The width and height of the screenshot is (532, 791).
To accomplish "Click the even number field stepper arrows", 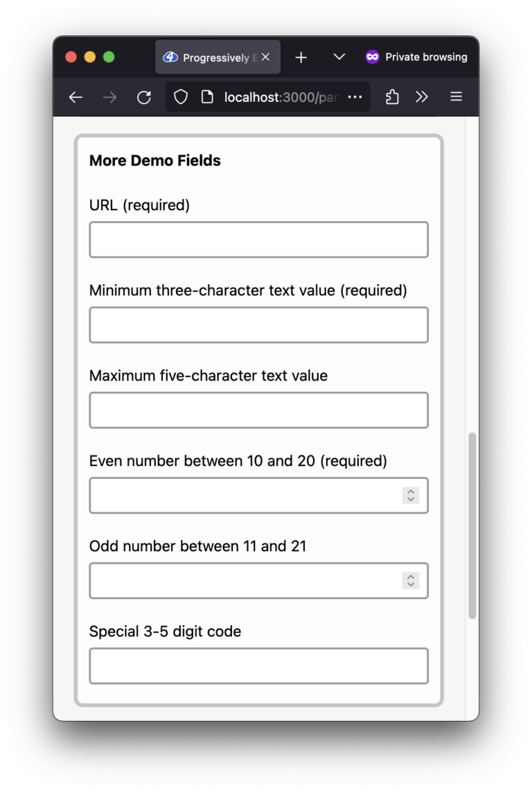I will (x=411, y=496).
